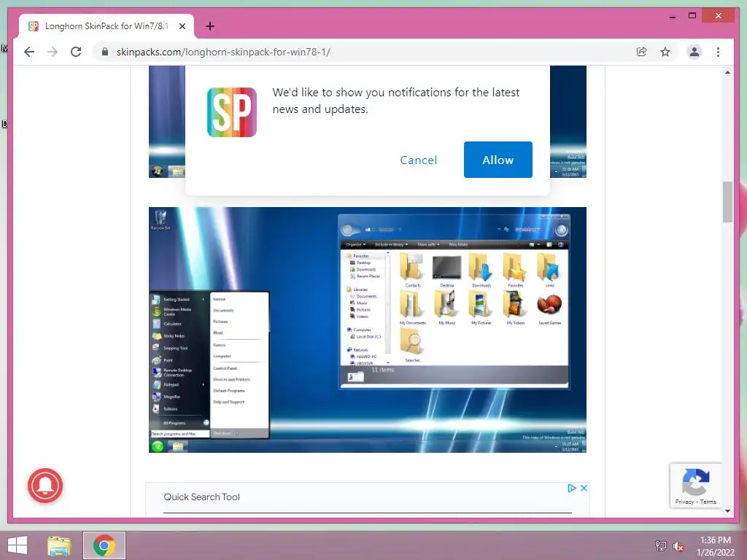Click the forward navigation arrow
The image size is (747, 560).
(53, 52)
